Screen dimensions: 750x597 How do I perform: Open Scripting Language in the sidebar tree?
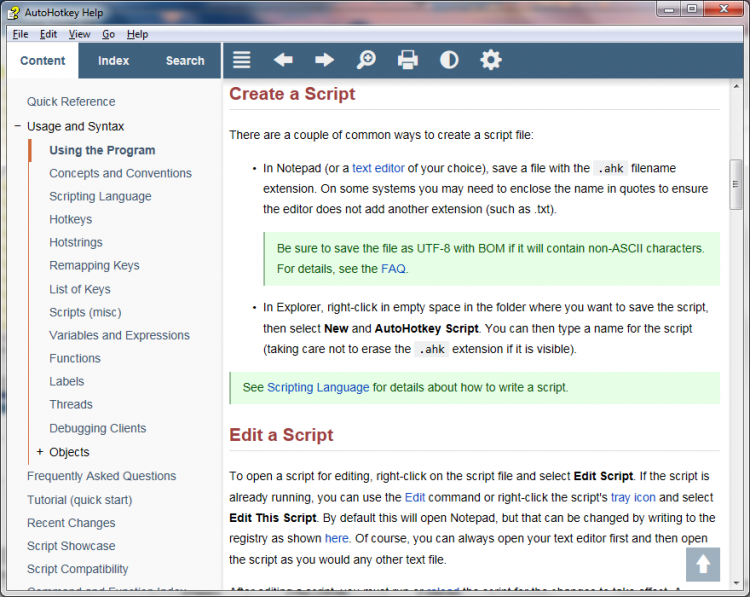pos(100,196)
